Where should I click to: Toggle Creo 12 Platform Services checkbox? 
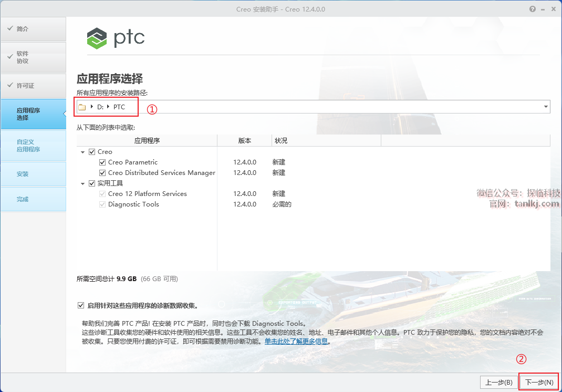click(102, 194)
